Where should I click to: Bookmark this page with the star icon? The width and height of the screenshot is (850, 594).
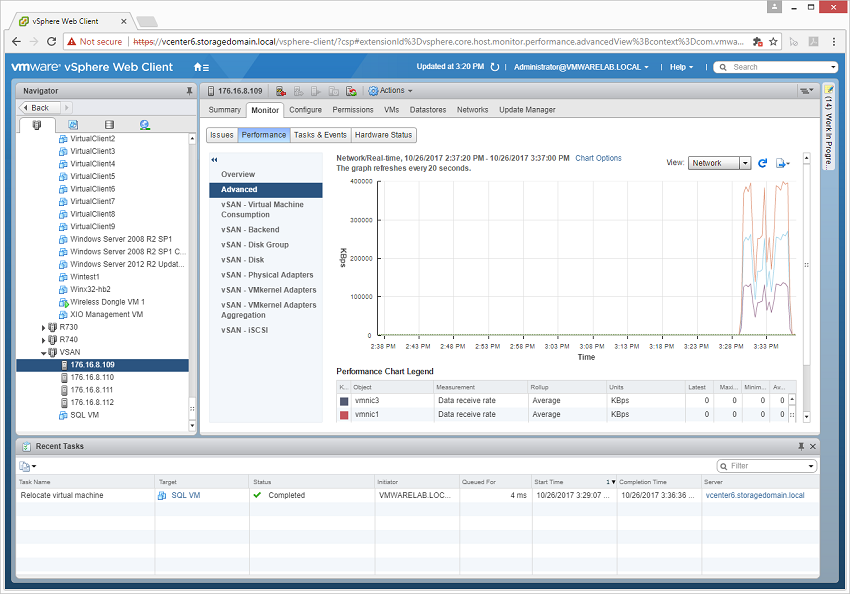774,42
